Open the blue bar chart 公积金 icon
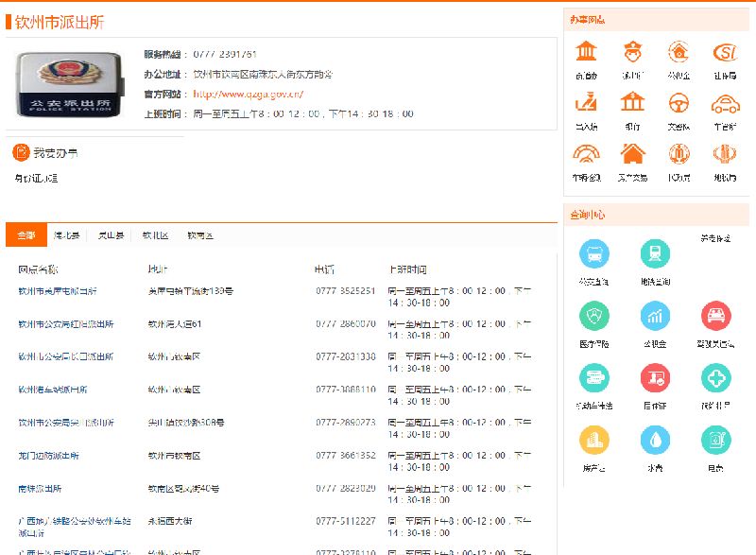Screen dimensions: 756x555 click(x=655, y=316)
